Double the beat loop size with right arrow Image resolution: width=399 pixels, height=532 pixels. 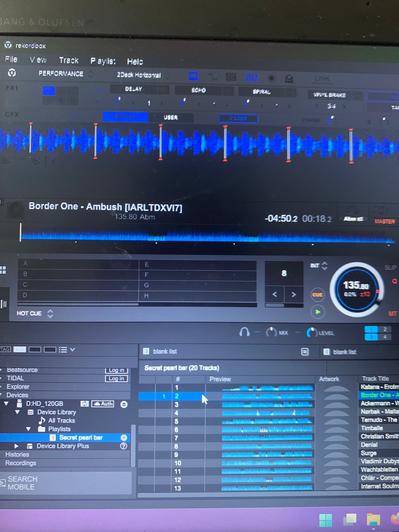click(294, 295)
